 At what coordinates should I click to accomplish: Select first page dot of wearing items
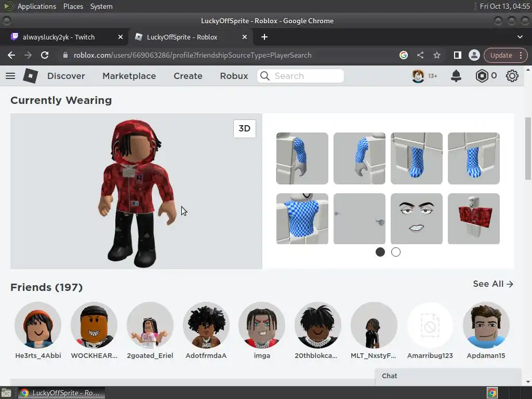pyautogui.click(x=380, y=252)
